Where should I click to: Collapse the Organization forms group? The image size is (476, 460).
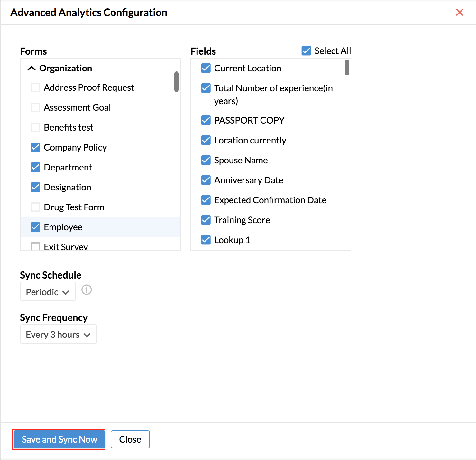32,68
